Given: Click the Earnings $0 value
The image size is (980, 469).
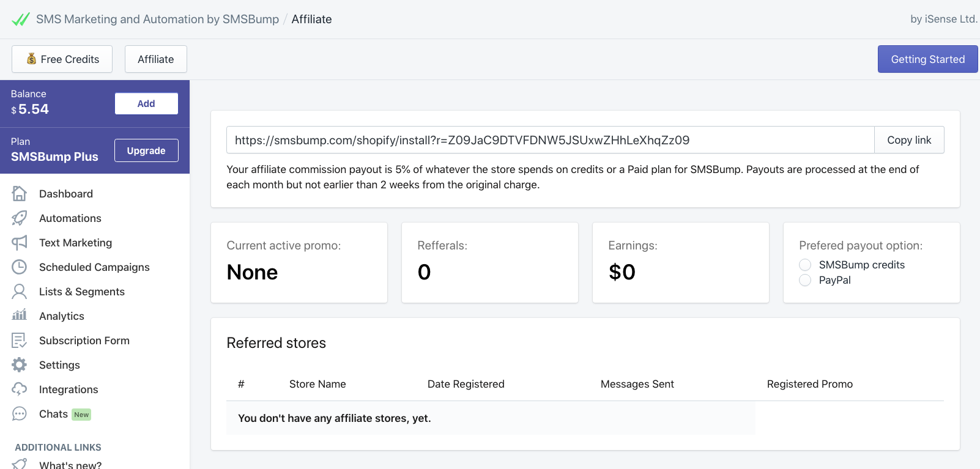Looking at the screenshot, I should (622, 272).
